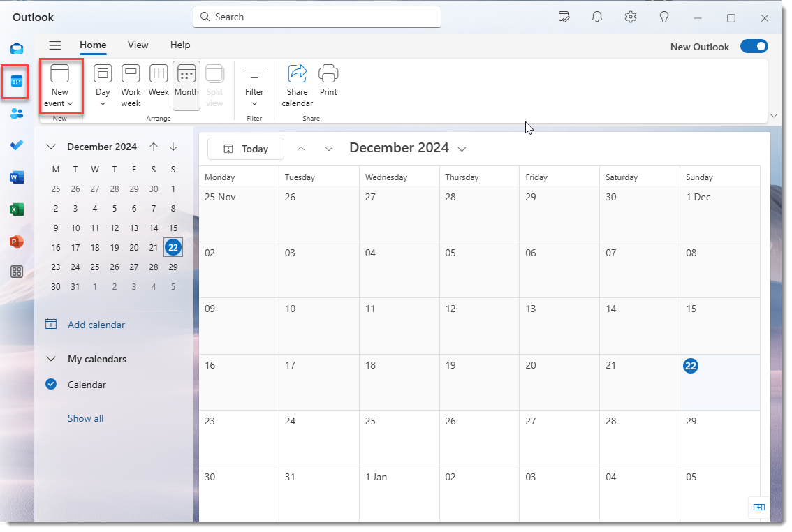792x532 pixels.
Task: Open People from the left sidebar
Action: click(x=16, y=114)
